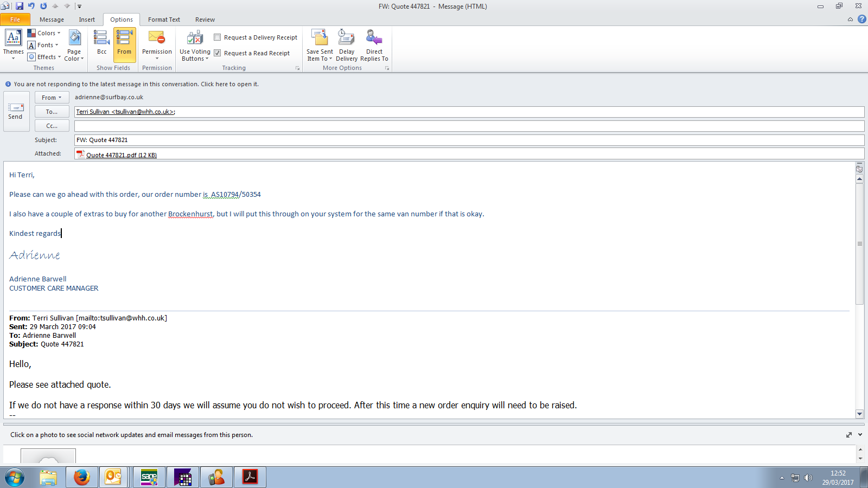Click the Send email button
This screenshot has height=488, width=868.
tap(16, 111)
